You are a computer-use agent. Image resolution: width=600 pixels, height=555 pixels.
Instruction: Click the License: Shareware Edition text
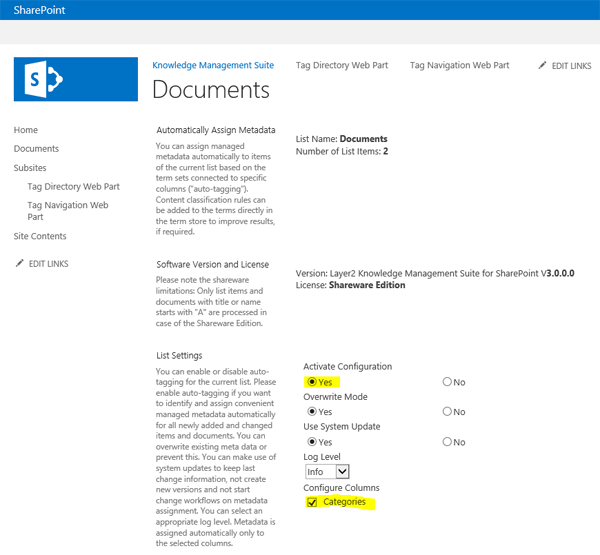pos(350,285)
